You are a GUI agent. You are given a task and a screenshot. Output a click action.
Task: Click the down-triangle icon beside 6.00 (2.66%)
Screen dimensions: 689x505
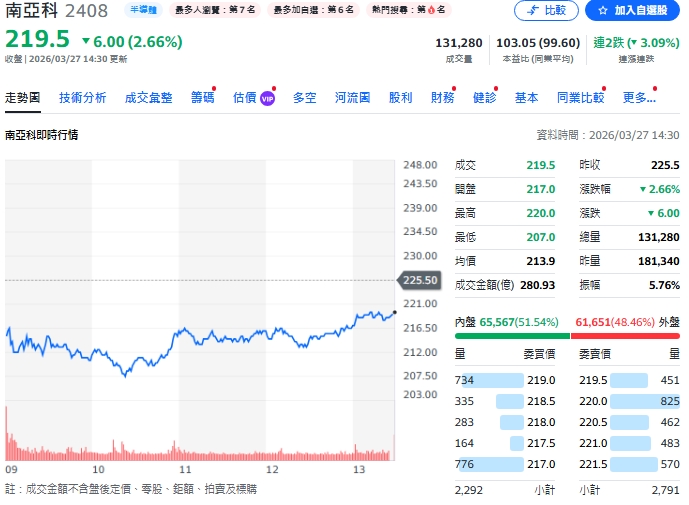(x=86, y=41)
